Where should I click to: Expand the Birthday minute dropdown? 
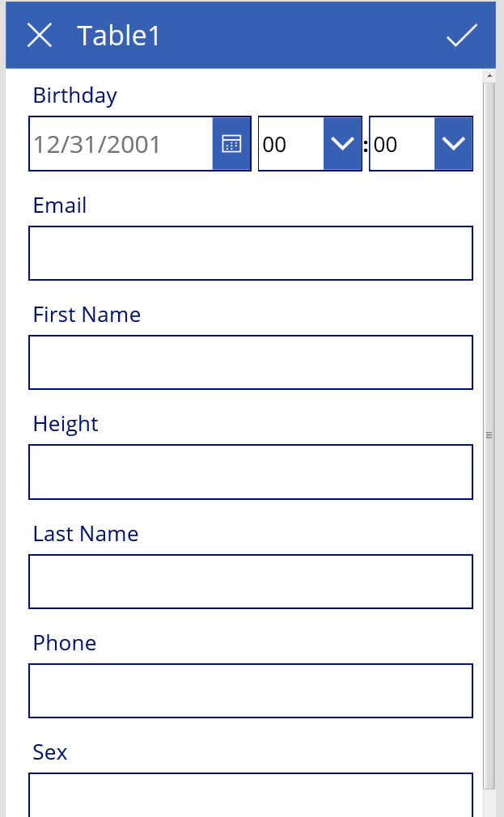(453, 144)
